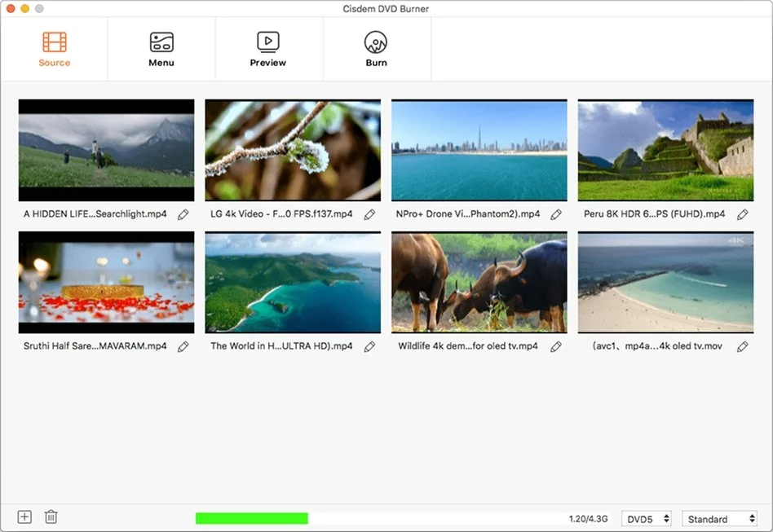The height and width of the screenshot is (532, 773).
Task: Select the Dubai skyline drone video thumbnail
Action: (x=479, y=150)
